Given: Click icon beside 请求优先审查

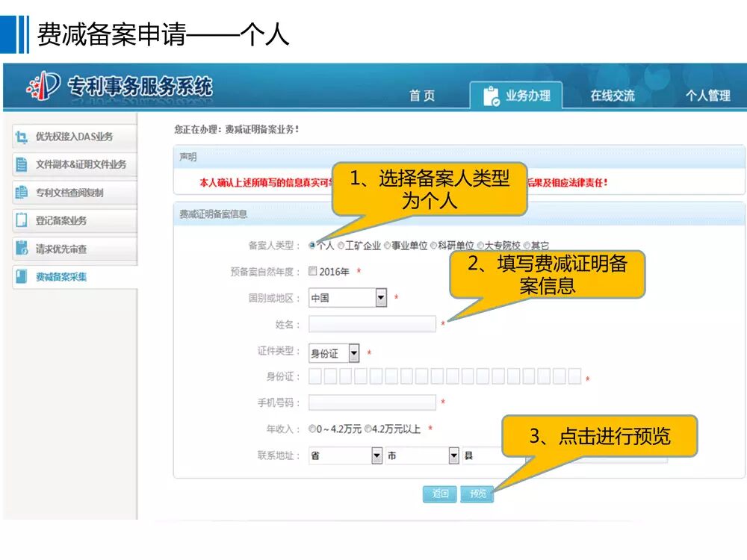Looking at the screenshot, I should coord(21,248).
